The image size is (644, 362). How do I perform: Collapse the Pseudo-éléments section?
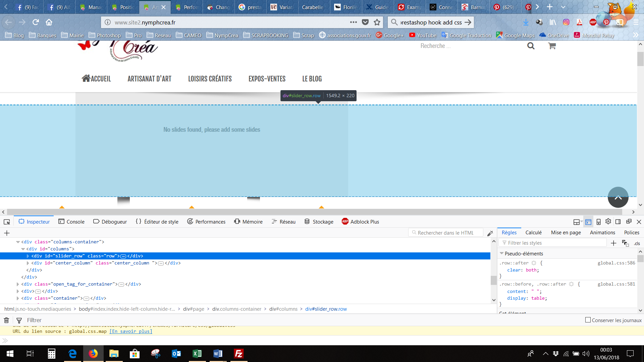tap(502, 253)
